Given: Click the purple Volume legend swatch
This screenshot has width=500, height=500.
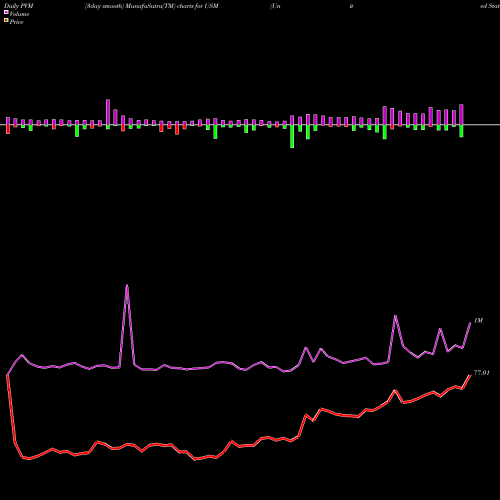Looking at the screenshot, I should tap(6, 12).
